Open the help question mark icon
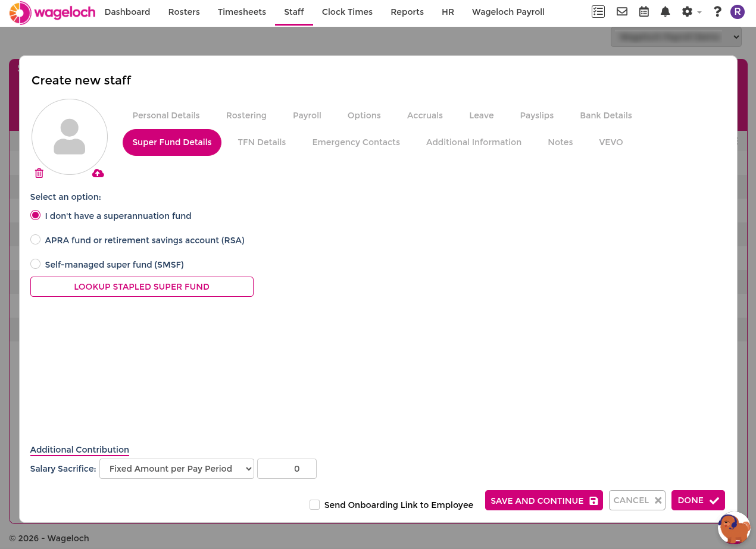 [718, 12]
